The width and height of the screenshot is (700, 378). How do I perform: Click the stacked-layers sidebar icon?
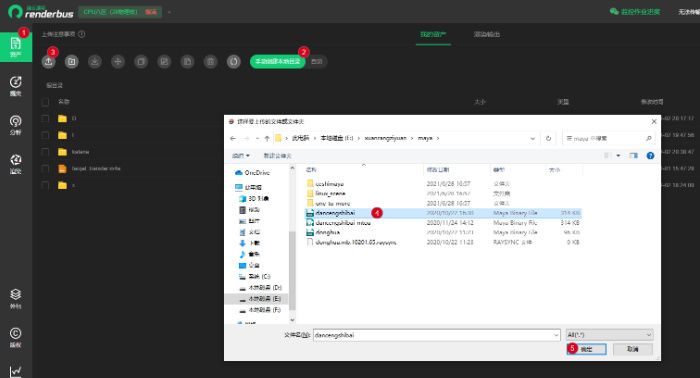click(x=16, y=298)
